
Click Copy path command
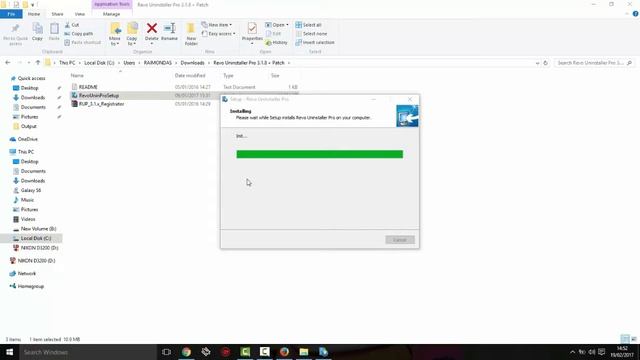[x=78, y=33]
